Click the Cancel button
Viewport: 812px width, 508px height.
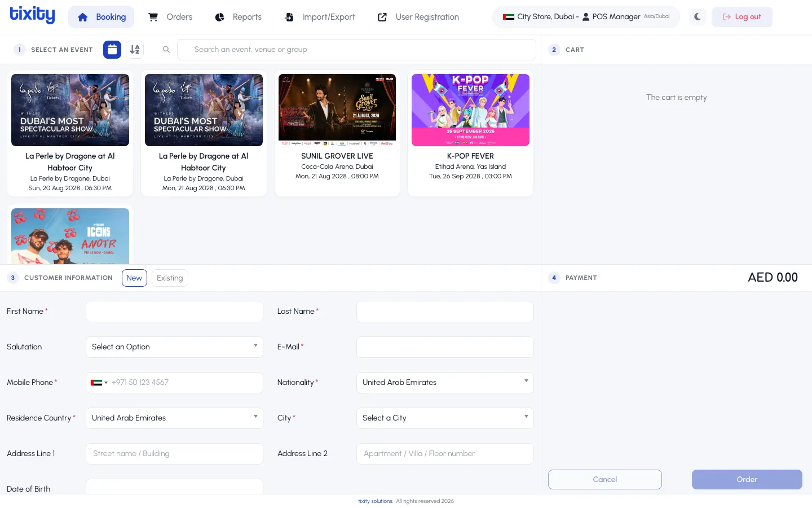point(605,480)
